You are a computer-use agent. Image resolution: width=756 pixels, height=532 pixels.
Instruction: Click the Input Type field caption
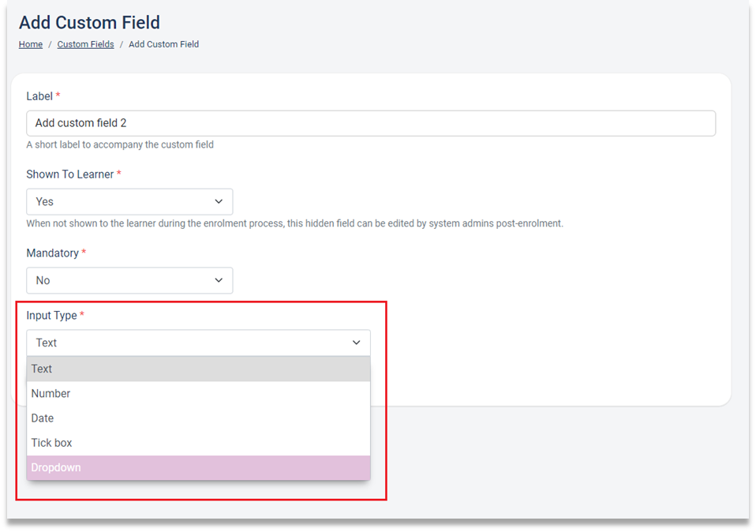pyautogui.click(x=51, y=316)
